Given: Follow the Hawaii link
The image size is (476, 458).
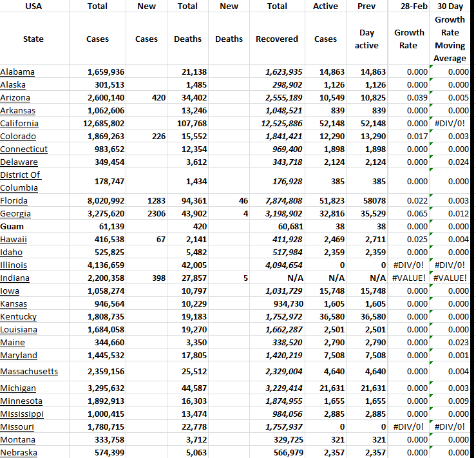Looking at the screenshot, I should (14, 239).
